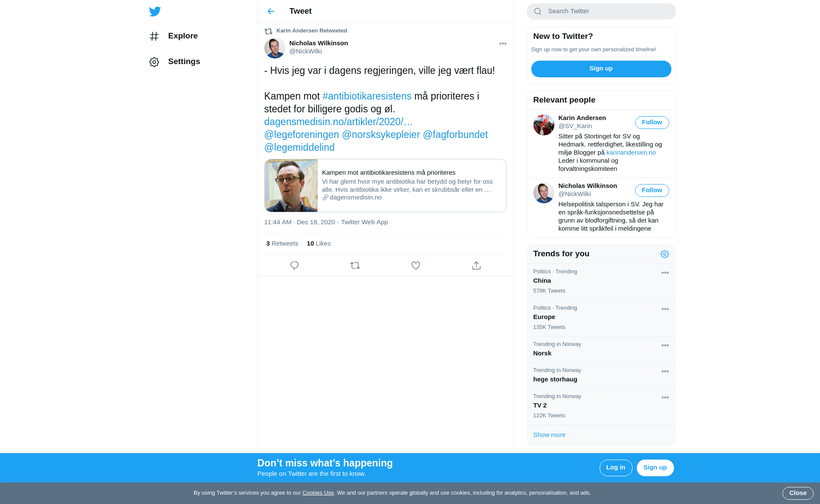Open Nicholas Wilkinson's tweet avatar

click(275, 48)
